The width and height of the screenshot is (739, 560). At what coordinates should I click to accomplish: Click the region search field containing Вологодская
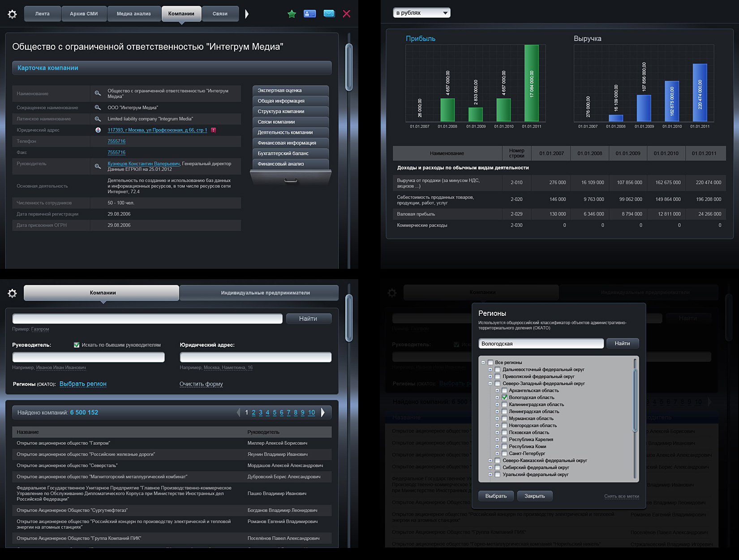541,344
